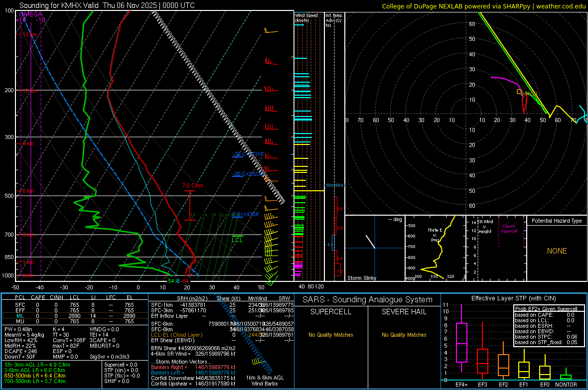Viewport: 588px width, 390px height.
Task: Click the Effective Layer STP (with CIN) title
Action: (x=513, y=298)
